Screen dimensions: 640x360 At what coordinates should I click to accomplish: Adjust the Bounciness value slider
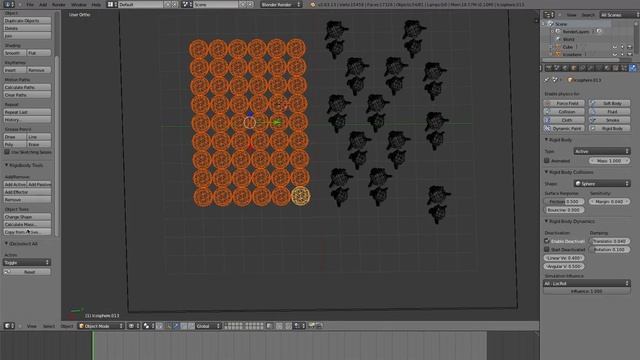coord(564,210)
